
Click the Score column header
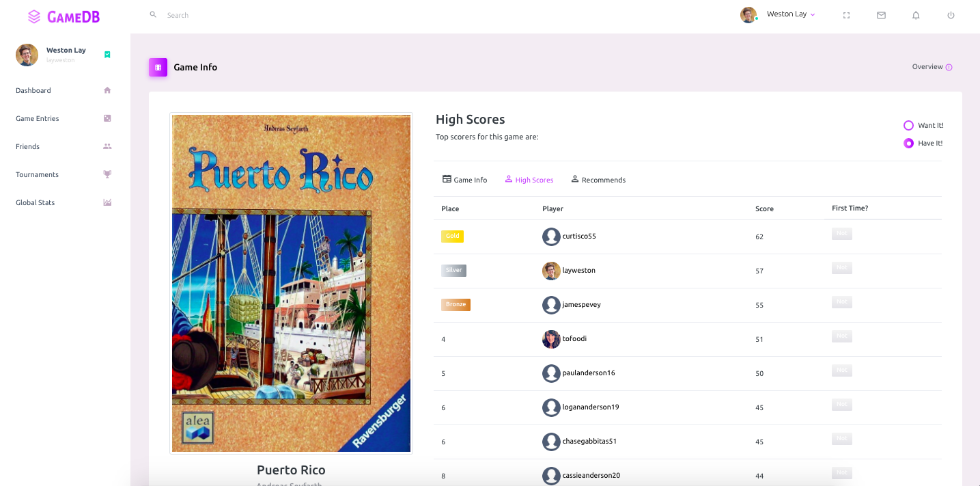[x=764, y=209]
